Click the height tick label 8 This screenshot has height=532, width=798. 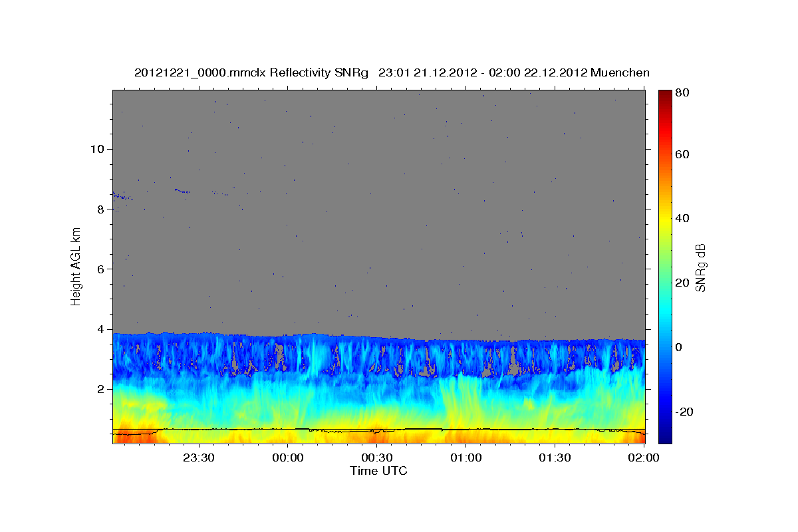[100, 209]
